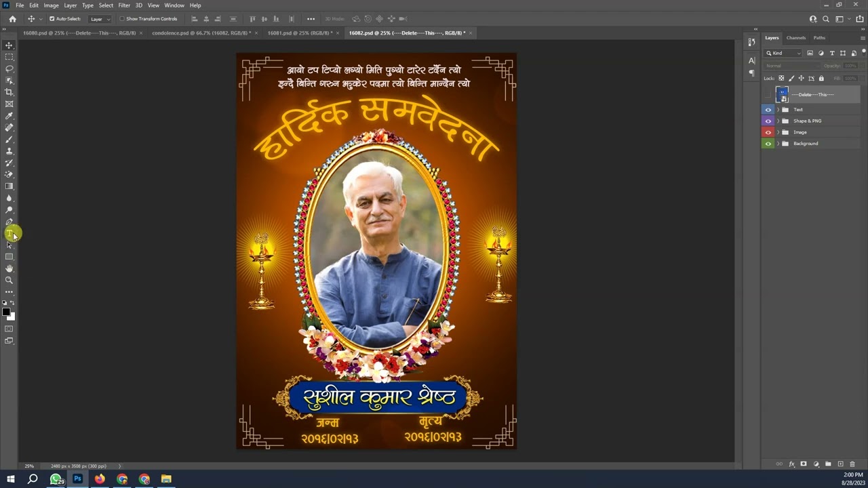This screenshot has width=868, height=488.
Task: Lock position icon in Layers panel
Action: point(801,78)
